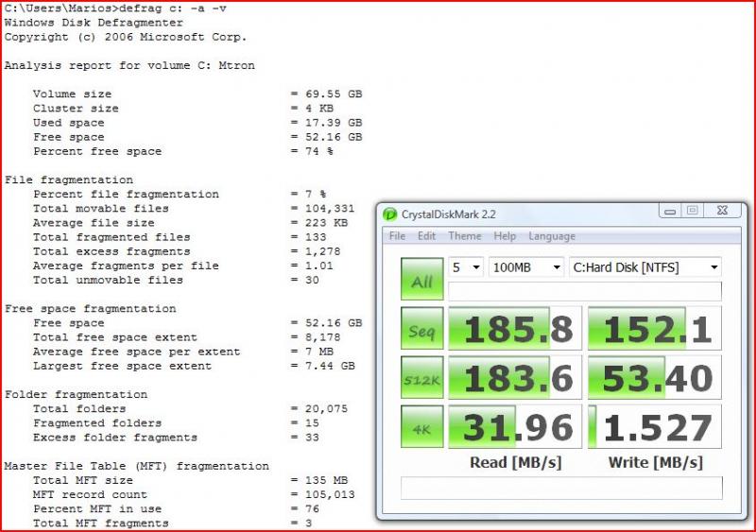Click the 'Folder fragmentation' heading
This screenshot has height=532, width=756.
pyautogui.click(x=76, y=395)
